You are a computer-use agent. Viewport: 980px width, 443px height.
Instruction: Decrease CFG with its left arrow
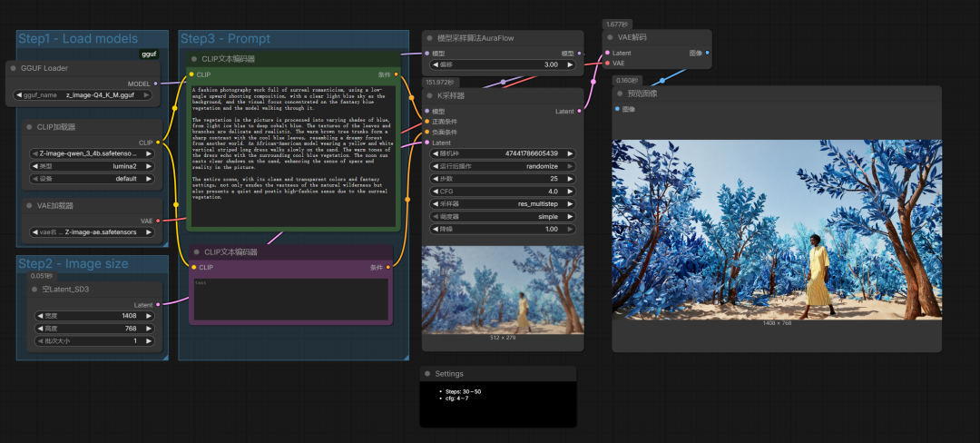pyautogui.click(x=435, y=192)
